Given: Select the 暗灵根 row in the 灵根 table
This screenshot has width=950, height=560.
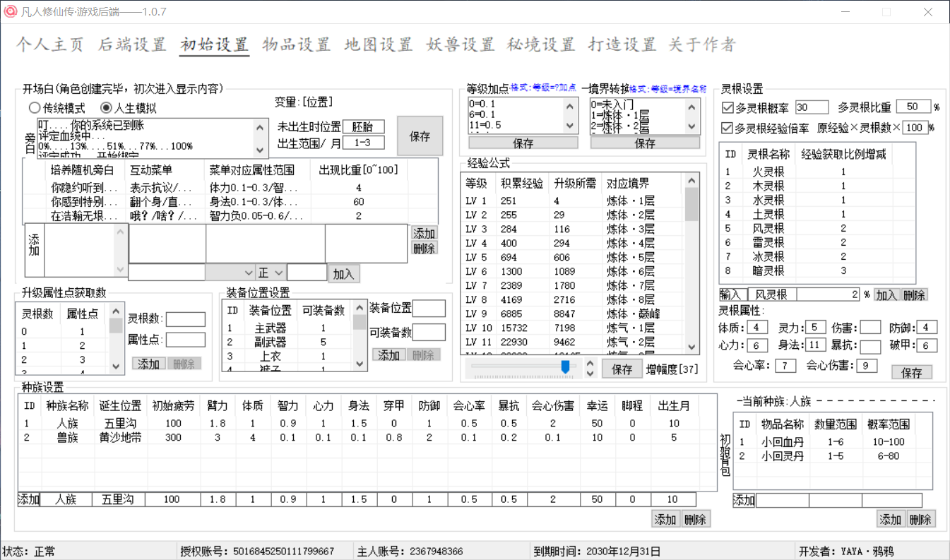Looking at the screenshot, I should tap(817, 270).
